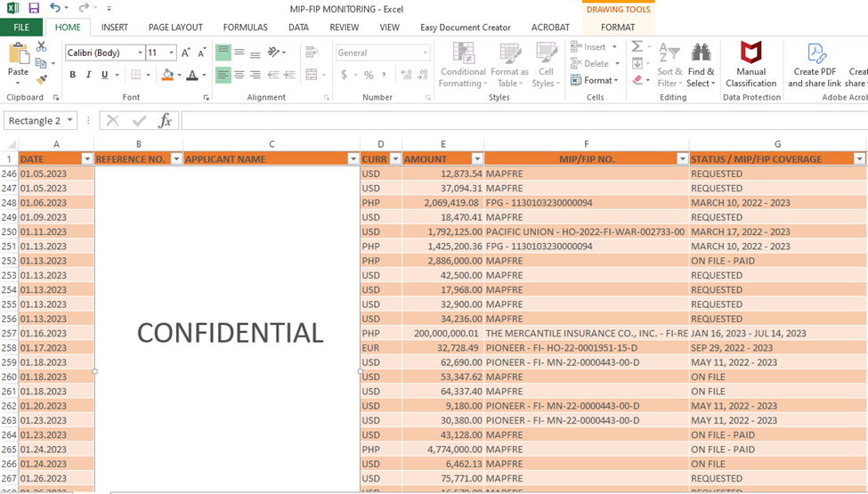868x494 pixels.
Task: Click the Orientation text rotate icon
Action: click(273, 53)
